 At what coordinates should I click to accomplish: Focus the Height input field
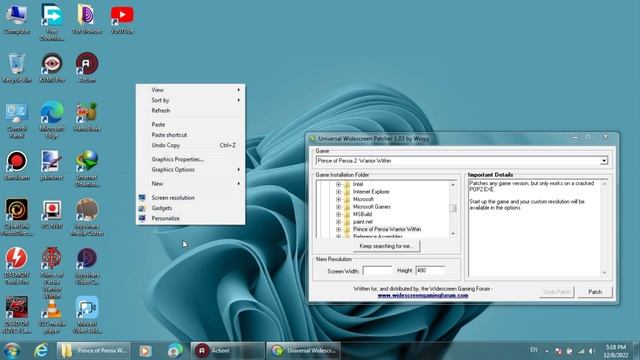tap(430, 271)
